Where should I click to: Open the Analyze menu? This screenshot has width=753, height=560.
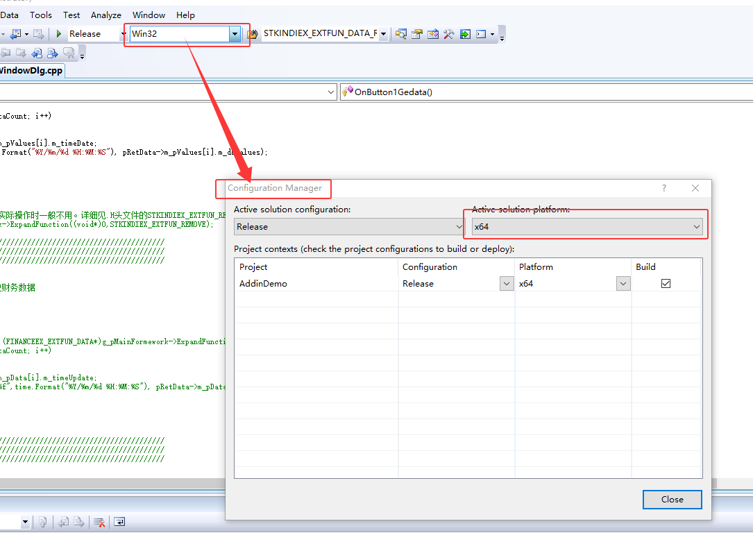(x=105, y=15)
